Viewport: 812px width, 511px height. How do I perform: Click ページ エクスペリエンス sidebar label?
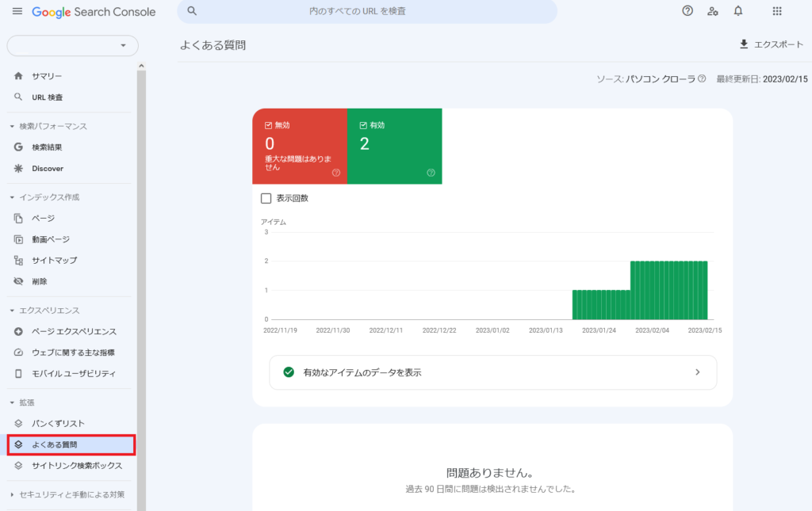tap(74, 331)
